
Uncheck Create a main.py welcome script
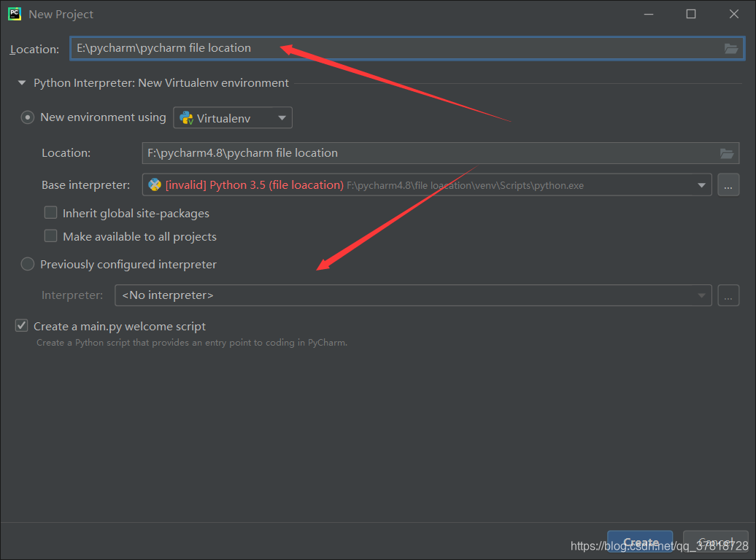pos(22,326)
